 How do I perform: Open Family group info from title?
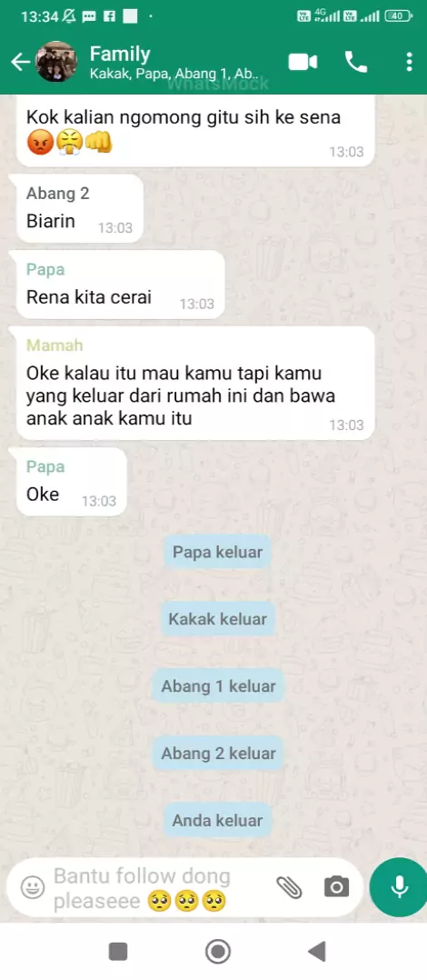(120, 54)
